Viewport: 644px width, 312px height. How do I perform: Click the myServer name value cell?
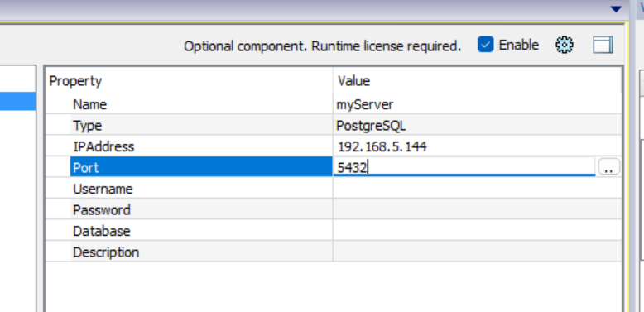pyautogui.click(x=478, y=104)
